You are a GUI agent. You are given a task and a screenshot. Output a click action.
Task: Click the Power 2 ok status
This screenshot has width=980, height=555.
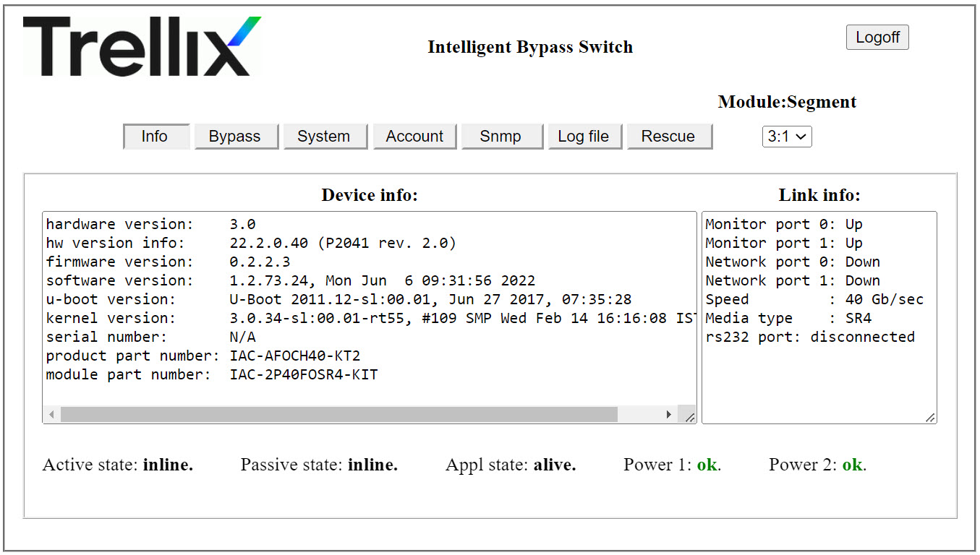(x=818, y=465)
